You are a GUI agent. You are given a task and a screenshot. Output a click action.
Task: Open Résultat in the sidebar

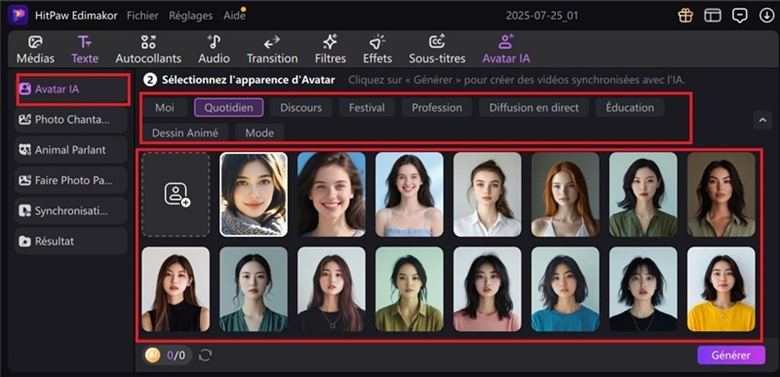(71, 241)
